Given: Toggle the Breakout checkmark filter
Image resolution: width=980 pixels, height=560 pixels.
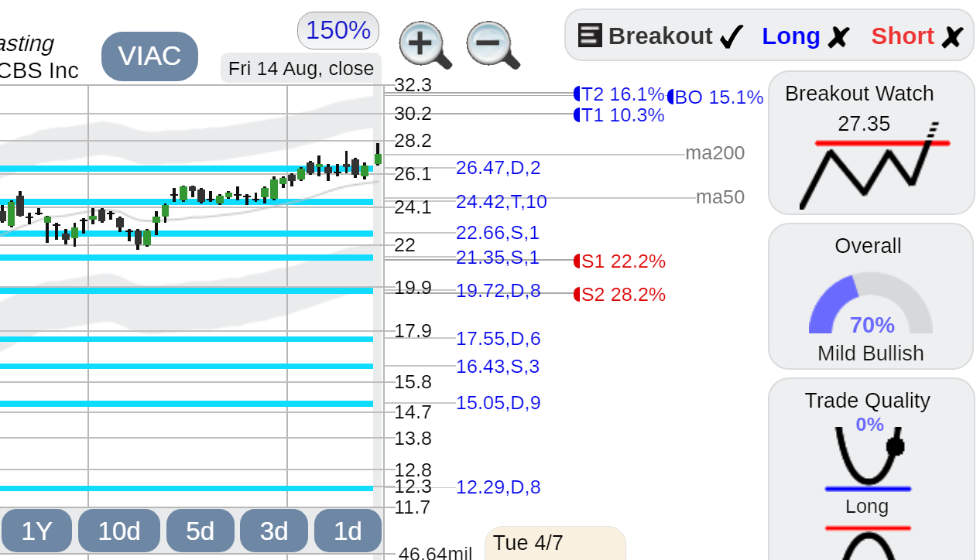Looking at the screenshot, I should point(732,36).
